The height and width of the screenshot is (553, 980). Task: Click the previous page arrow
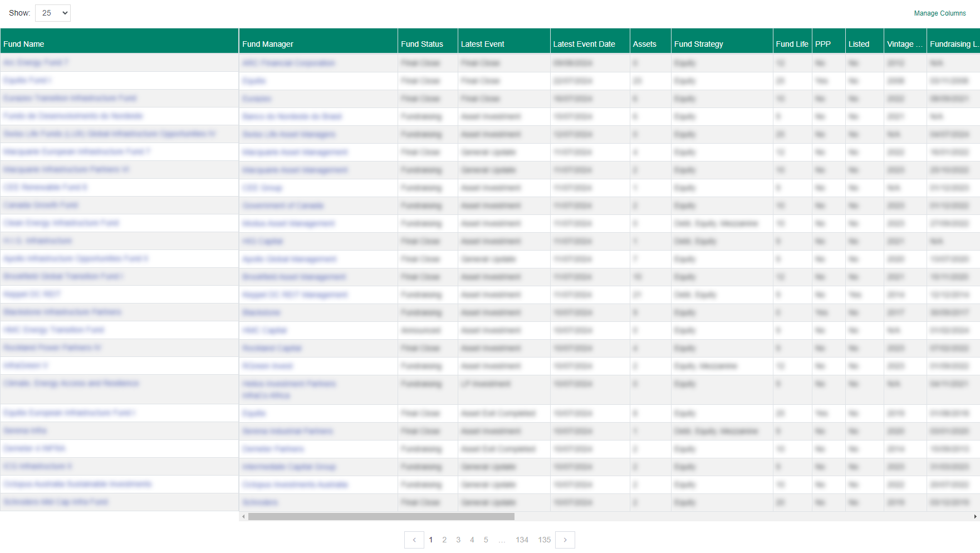[x=414, y=540]
